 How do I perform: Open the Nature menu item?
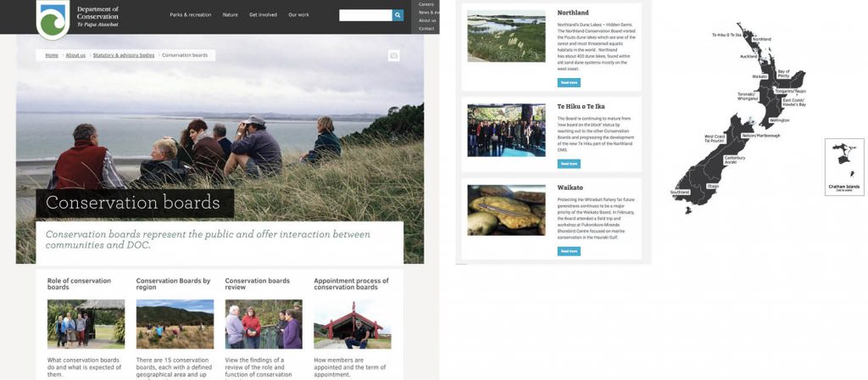click(231, 15)
